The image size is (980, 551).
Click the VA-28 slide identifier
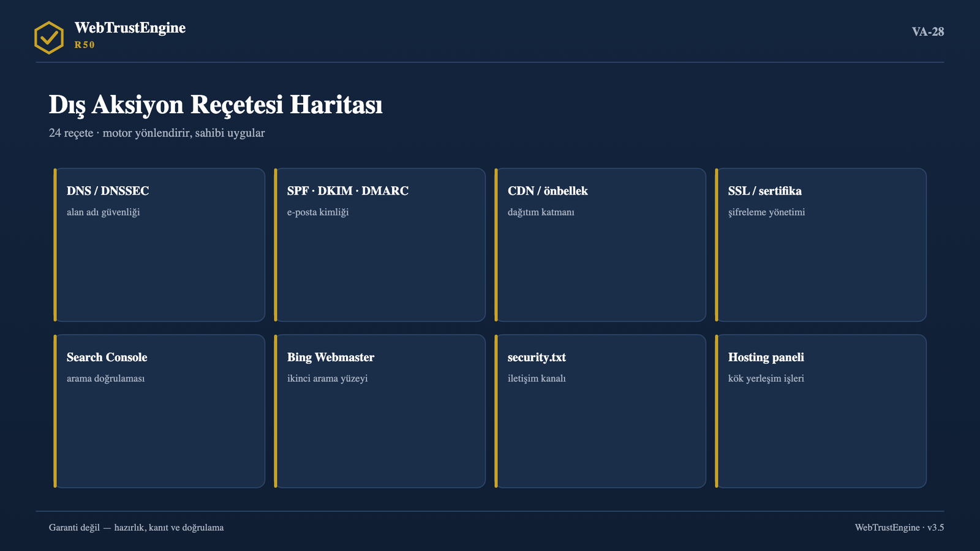(x=927, y=32)
